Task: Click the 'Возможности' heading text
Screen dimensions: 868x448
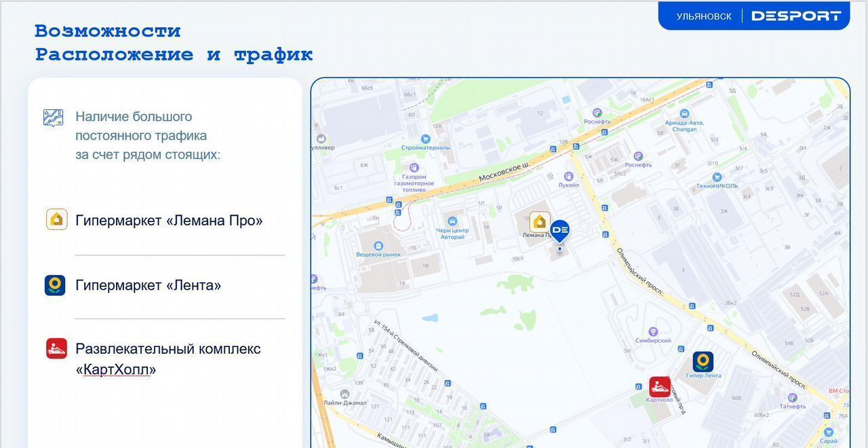Action: 108,31
